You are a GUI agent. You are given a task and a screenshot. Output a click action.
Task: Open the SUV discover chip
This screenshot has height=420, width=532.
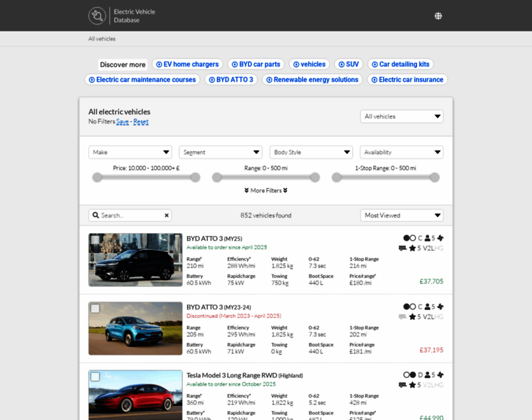[349, 64]
